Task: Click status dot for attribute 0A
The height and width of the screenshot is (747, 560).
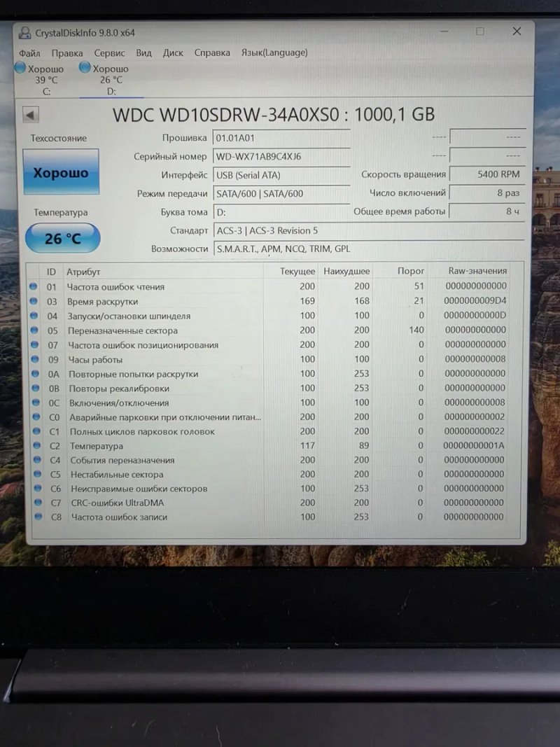Action: click(x=35, y=374)
